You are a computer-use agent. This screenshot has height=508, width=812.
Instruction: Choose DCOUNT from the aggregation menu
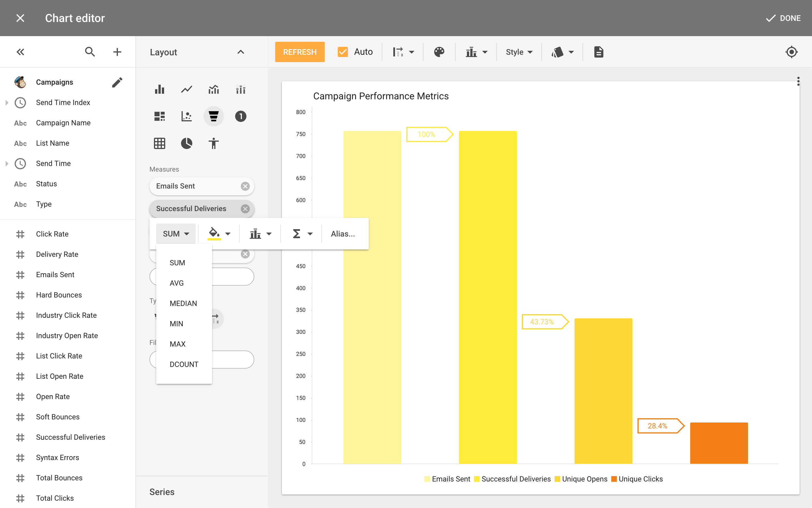184,365
